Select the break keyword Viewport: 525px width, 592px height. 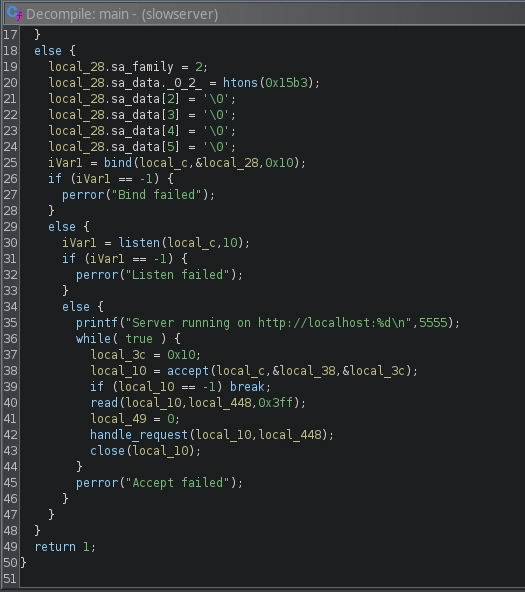pyautogui.click(x=247, y=387)
